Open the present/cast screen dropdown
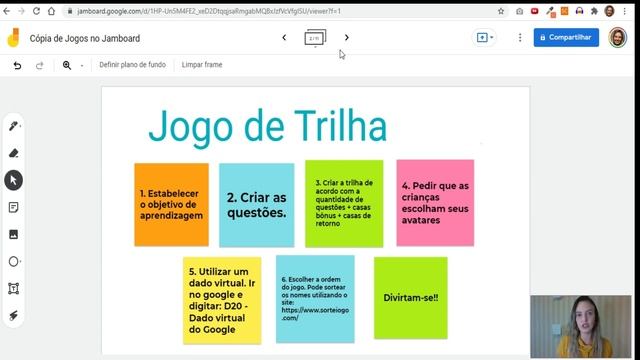The image size is (640, 360). pos(485,38)
